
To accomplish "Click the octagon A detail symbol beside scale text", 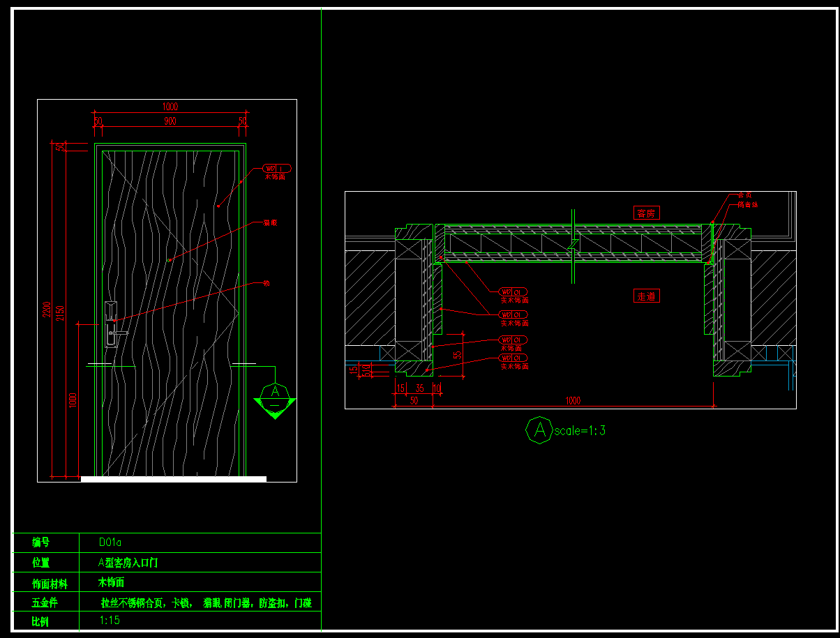I will tap(539, 430).
